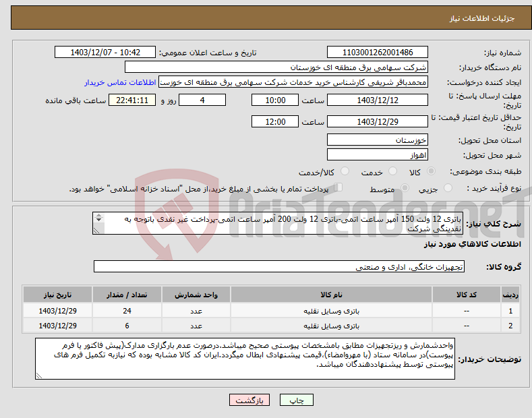Viewport: 532px width, 418px height.
Task: Click the buyer name field شرکت سهامی برق منطقه ای خوزستان
Action: tap(276, 67)
